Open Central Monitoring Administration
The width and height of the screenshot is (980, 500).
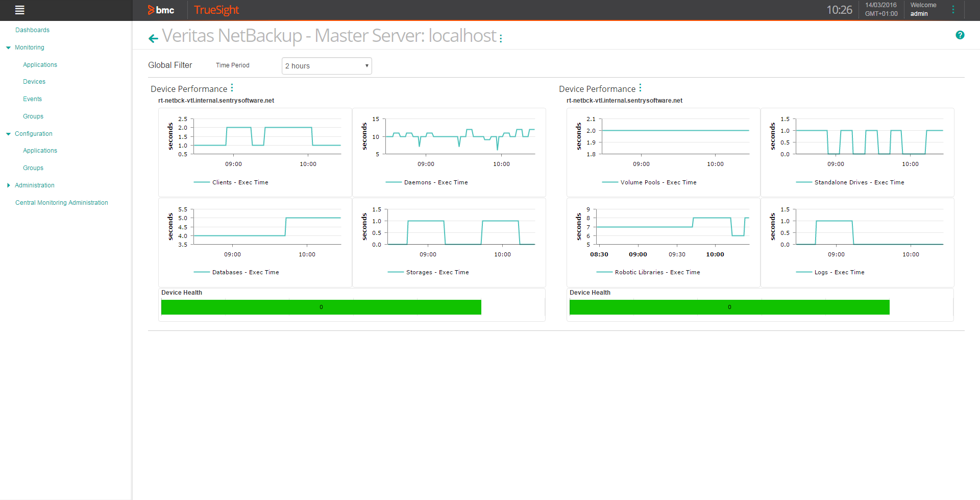(62, 203)
